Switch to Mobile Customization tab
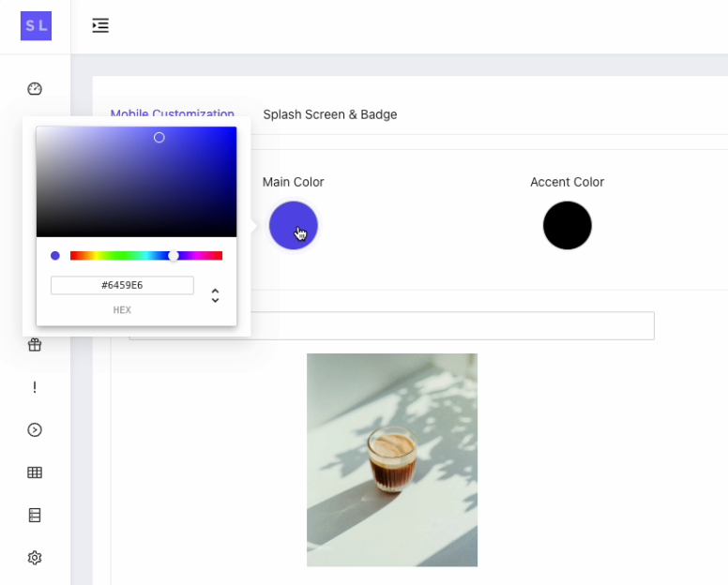Image resolution: width=728 pixels, height=585 pixels. click(x=173, y=114)
